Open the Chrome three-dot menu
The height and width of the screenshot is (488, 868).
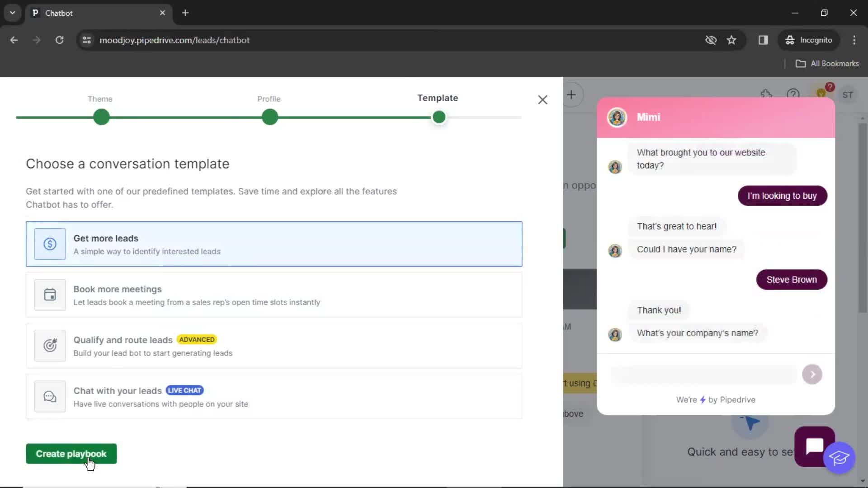pyautogui.click(x=854, y=40)
